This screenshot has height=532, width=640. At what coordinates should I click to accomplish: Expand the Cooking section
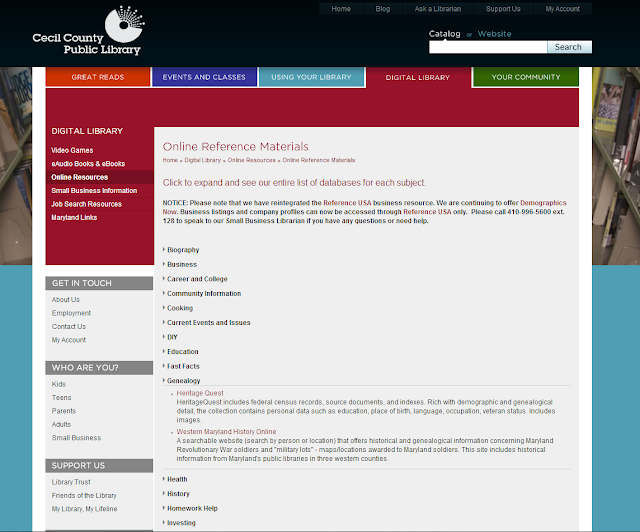180,308
